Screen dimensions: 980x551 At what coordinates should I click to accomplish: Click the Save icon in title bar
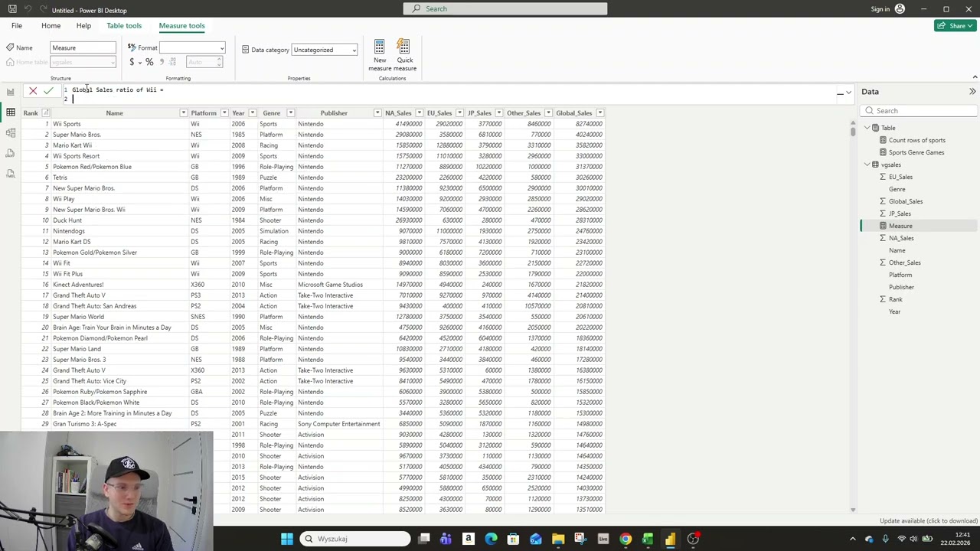click(x=12, y=9)
